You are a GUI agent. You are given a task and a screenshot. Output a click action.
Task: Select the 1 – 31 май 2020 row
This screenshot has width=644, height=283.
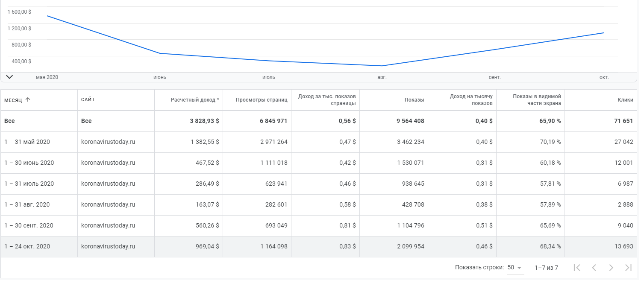[x=27, y=142]
